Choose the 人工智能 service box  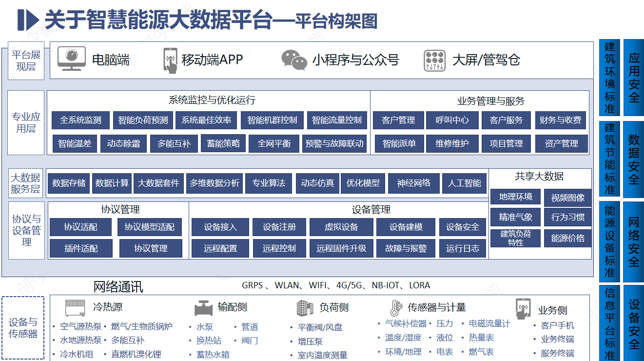[464, 183]
